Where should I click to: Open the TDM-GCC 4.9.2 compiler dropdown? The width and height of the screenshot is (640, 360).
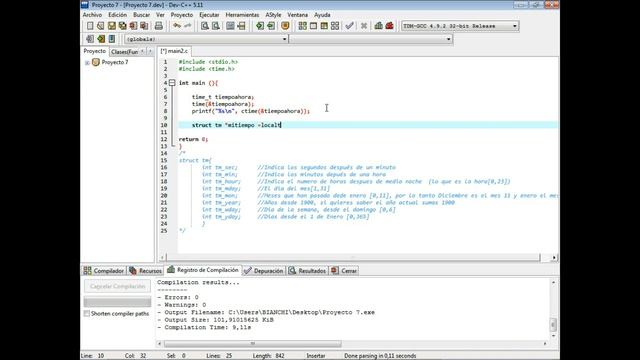515,26
